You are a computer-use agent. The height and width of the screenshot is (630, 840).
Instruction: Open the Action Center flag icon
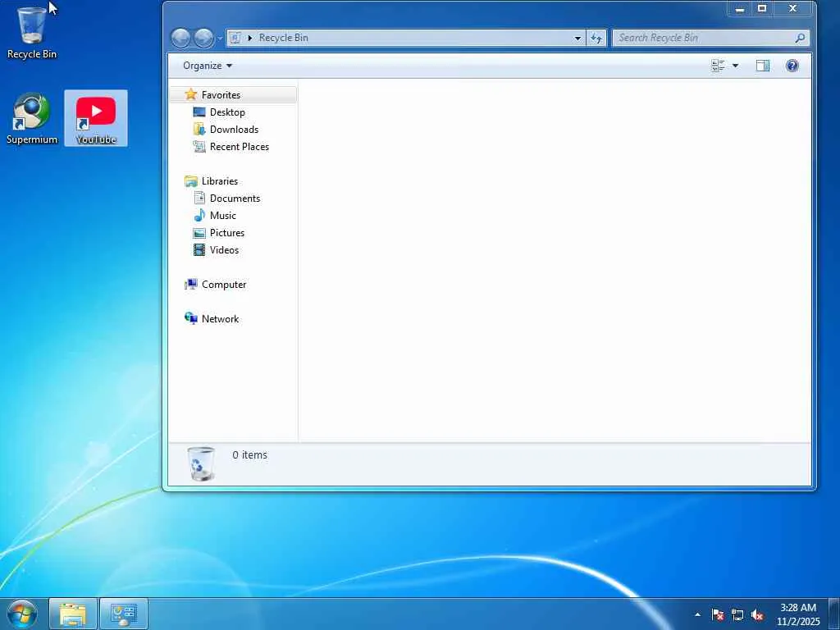[718, 614]
